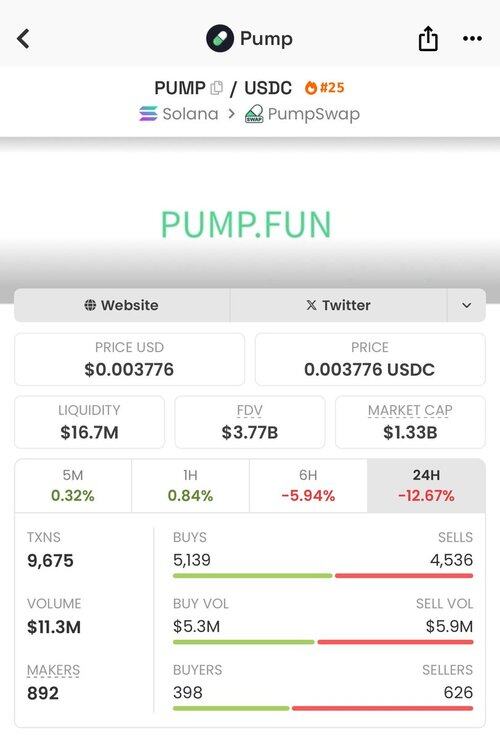Screen dimensions: 500x739
Task: Tap the PUMP.FUN banner image
Action: [246, 224]
